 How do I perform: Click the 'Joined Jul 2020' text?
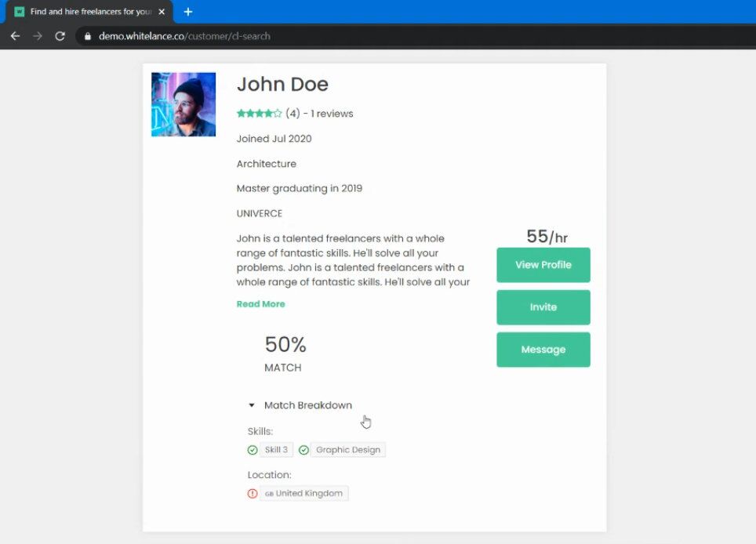coord(274,139)
